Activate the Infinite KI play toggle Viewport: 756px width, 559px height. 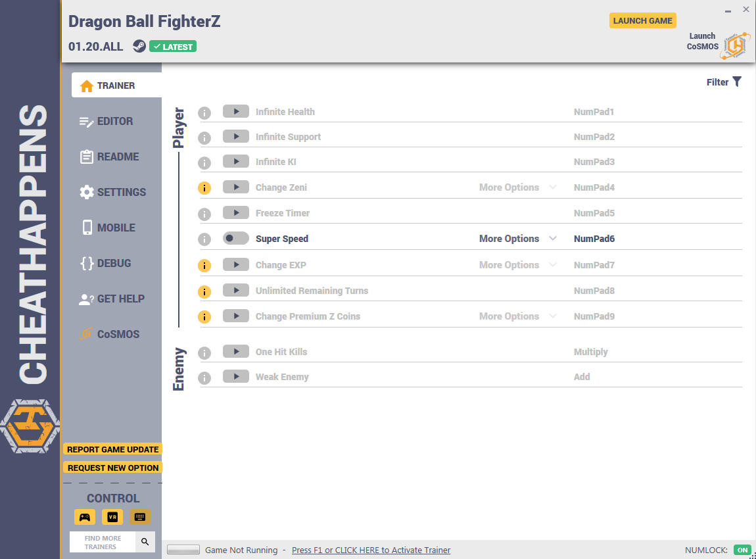tap(236, 162)
